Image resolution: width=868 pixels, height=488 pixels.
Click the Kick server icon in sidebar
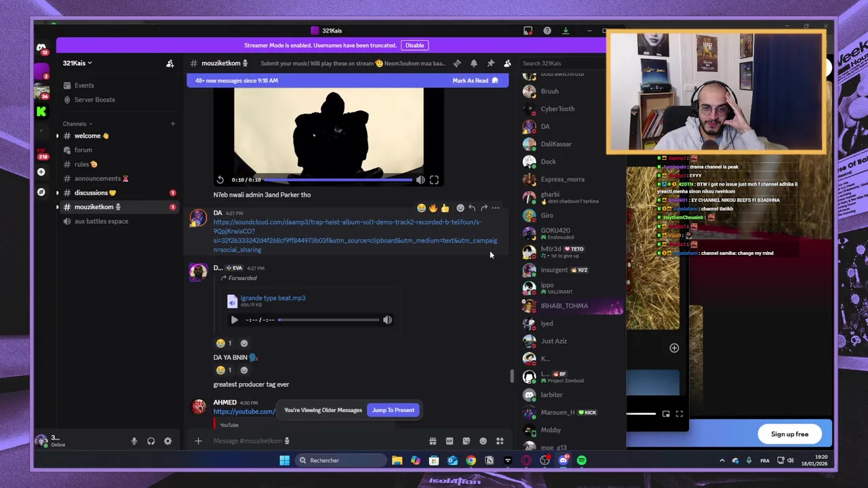click(x=41, y=111)
